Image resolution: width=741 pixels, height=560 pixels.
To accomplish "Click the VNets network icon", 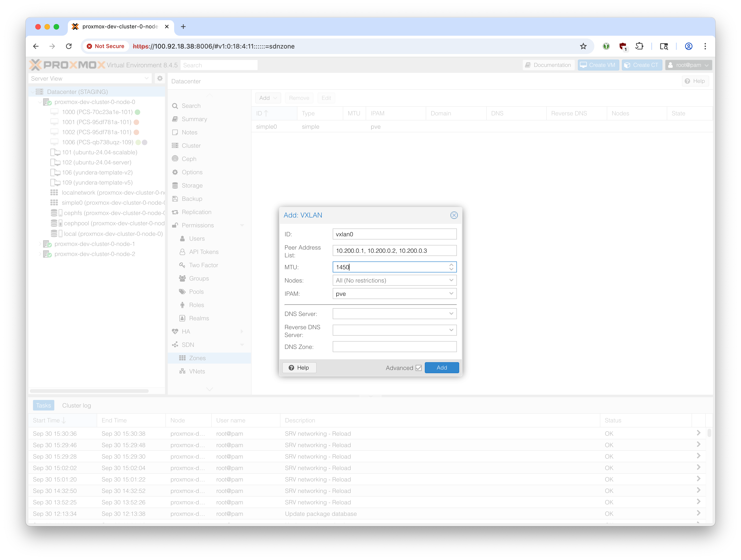I will pos(182,371).
